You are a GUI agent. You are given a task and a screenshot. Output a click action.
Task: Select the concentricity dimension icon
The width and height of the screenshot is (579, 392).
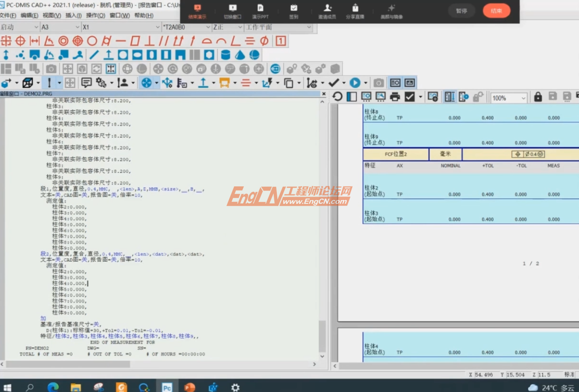coord(63,41)
